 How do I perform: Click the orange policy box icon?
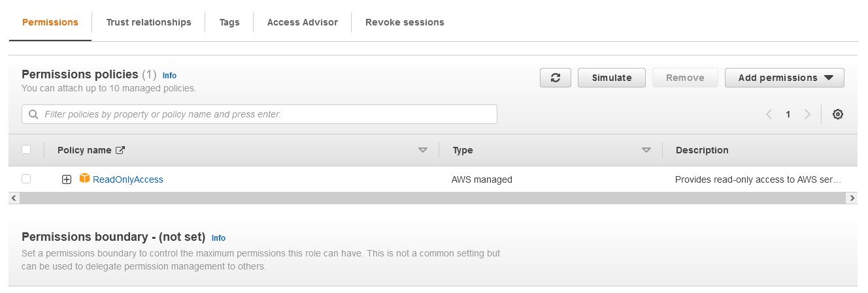pos(84,178)
